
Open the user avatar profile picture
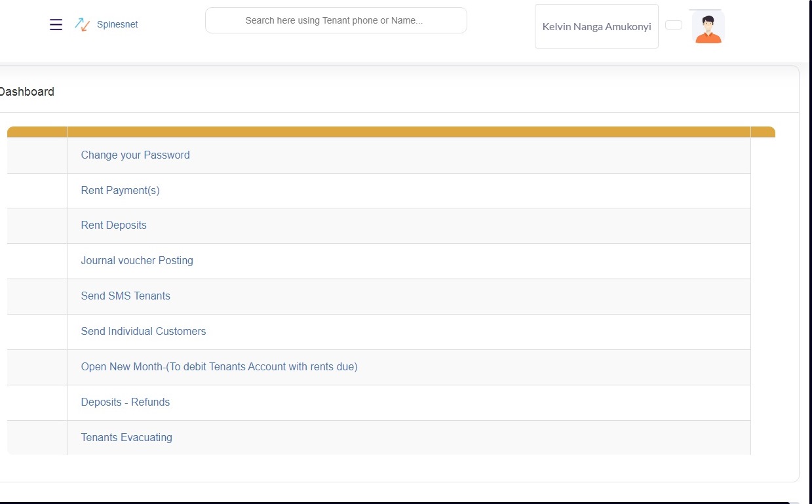coord(708,28)
